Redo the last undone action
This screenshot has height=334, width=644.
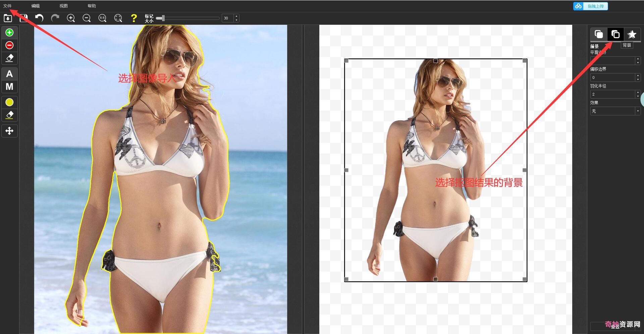[x=55, y=18]
